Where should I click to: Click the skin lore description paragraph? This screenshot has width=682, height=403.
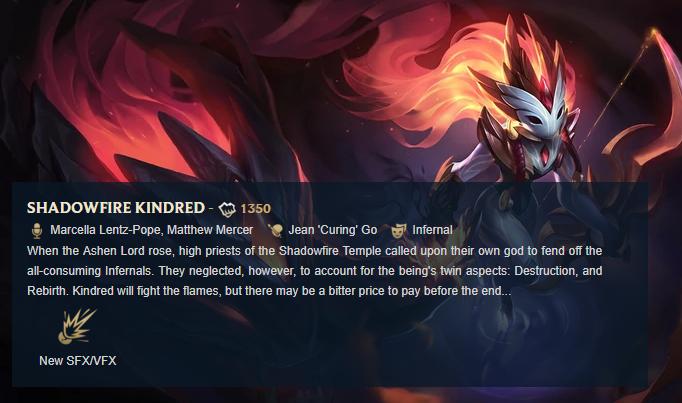(x=314, y=271)
